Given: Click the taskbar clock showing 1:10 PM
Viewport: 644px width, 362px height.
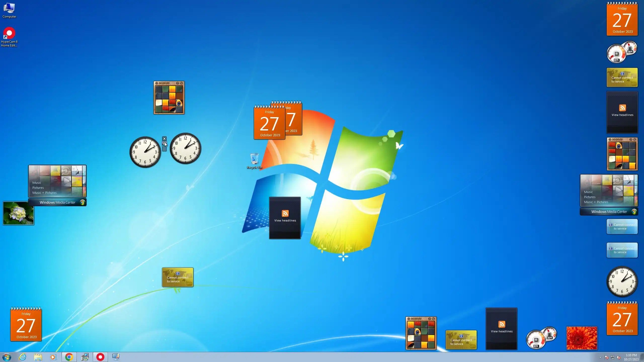Looking at the screenshot, I should click(631, 357).
